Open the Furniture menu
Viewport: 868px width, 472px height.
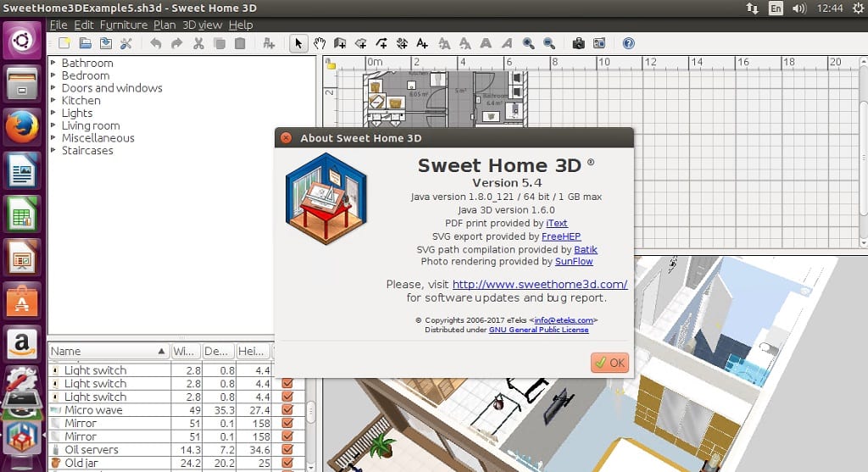point(124,25)
